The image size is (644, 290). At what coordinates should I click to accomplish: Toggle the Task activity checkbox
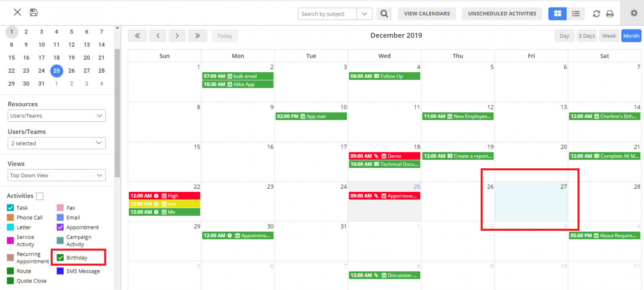click(x=10, y=207)
